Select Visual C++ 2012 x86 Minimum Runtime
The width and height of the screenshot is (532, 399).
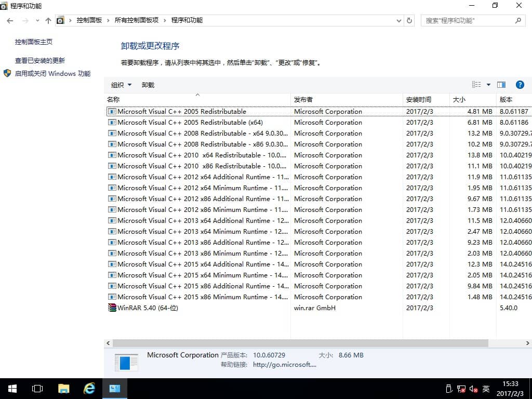(319, 210)
